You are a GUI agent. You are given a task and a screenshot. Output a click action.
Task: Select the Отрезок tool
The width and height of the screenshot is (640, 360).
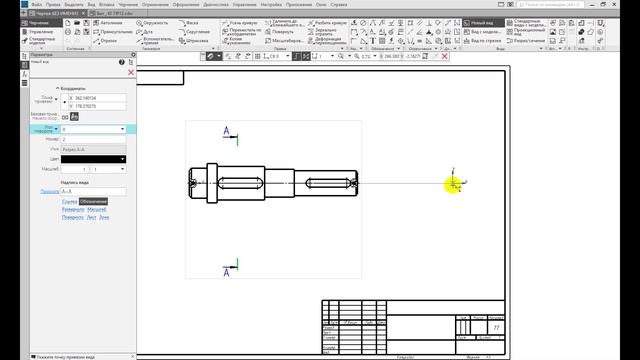tap(105, 40)
